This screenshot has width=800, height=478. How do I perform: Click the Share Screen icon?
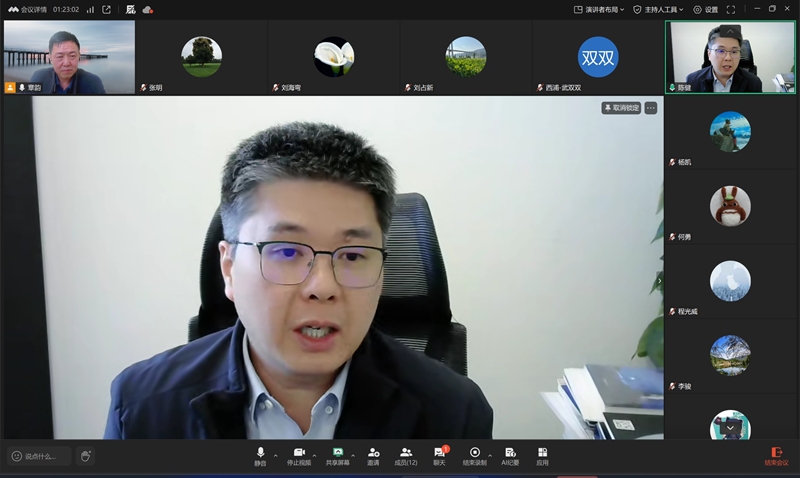(x=338, y=456)
